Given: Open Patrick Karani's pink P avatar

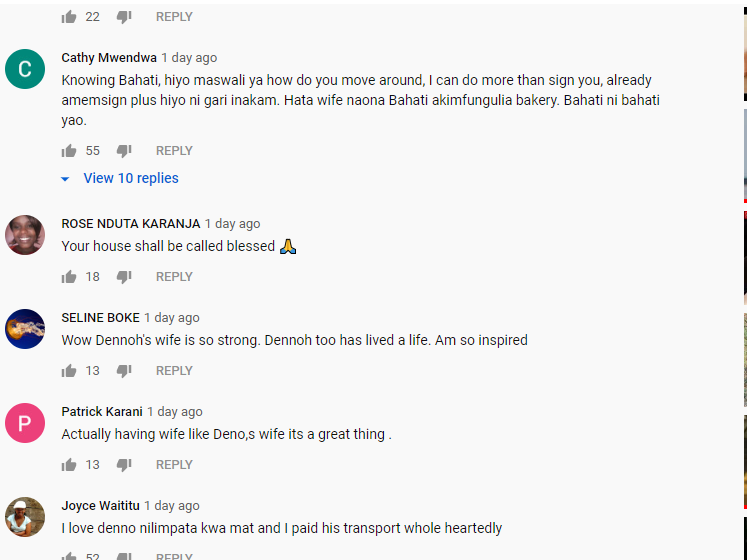Looking at the screenshot, I should (x=25, y=423).
